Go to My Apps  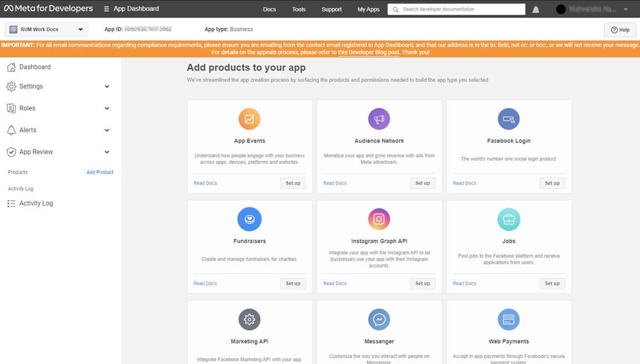tap(369, 9)
